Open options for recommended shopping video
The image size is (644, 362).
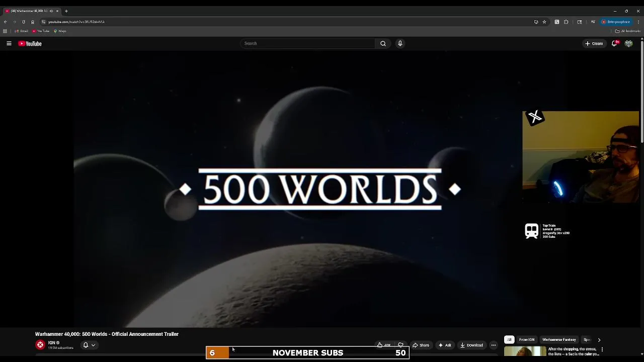coord(602,349)
